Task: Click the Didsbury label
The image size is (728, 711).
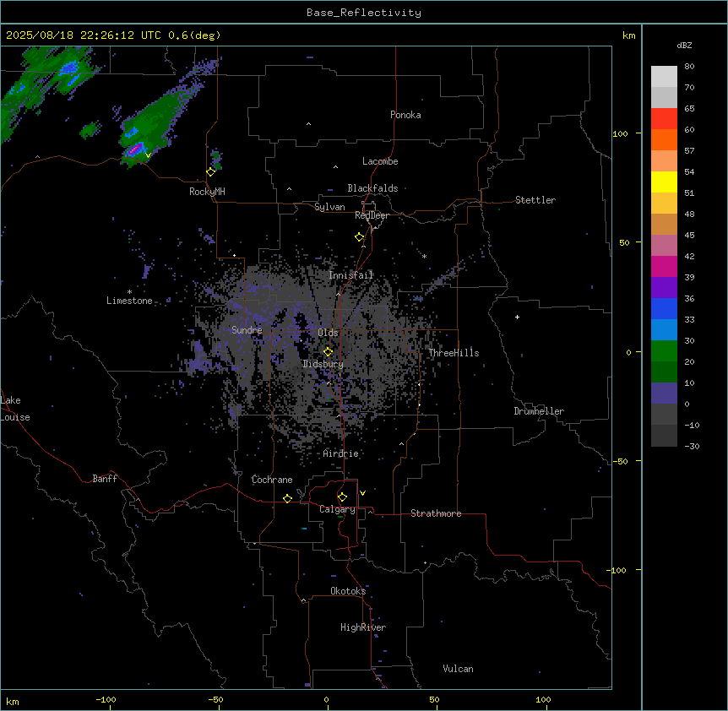Action: coord(323,364)
